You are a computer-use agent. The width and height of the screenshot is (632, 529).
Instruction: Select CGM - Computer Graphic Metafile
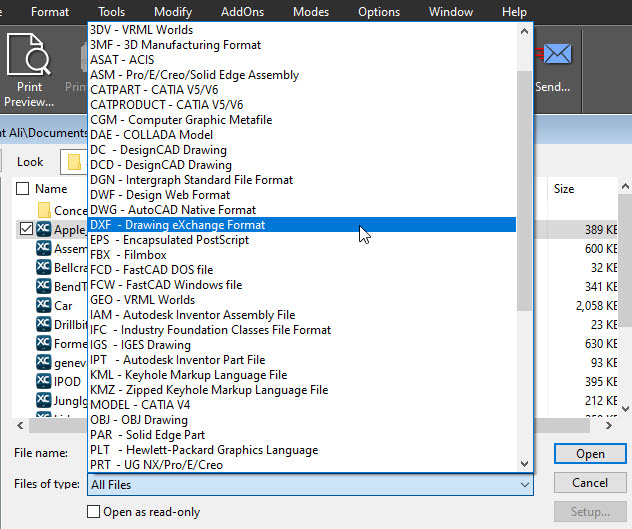[302, 120]
